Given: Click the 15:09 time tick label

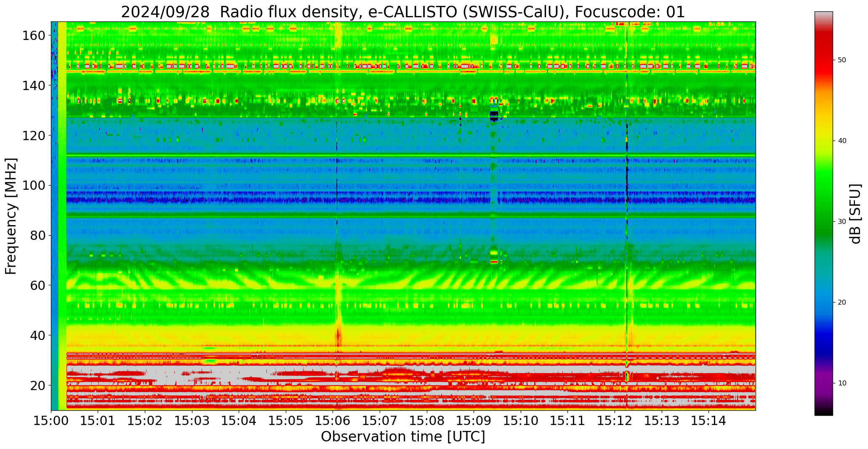Looking at the screenshot, I should tap(474, 420).
